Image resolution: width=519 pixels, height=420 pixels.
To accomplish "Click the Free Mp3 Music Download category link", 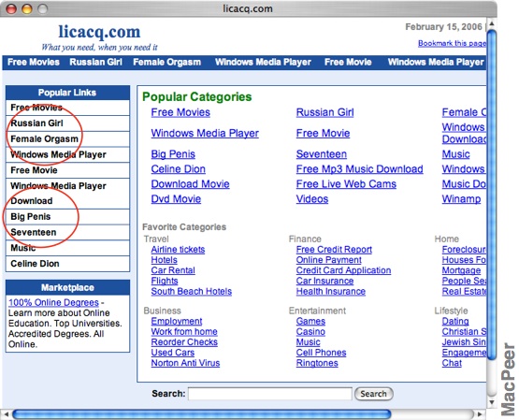I will 359,169.
